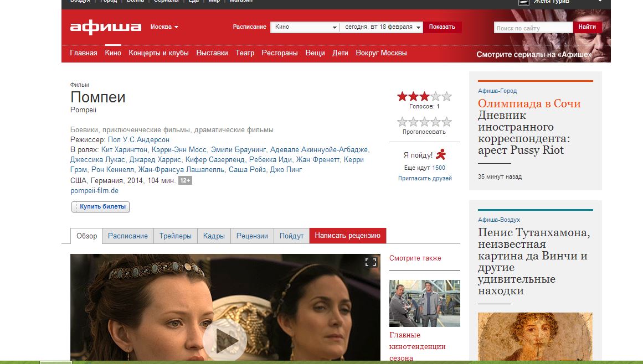Open Главные кинотенденции сезона link
The height and width of the screenshot is (364, 643).
(417, 346)
